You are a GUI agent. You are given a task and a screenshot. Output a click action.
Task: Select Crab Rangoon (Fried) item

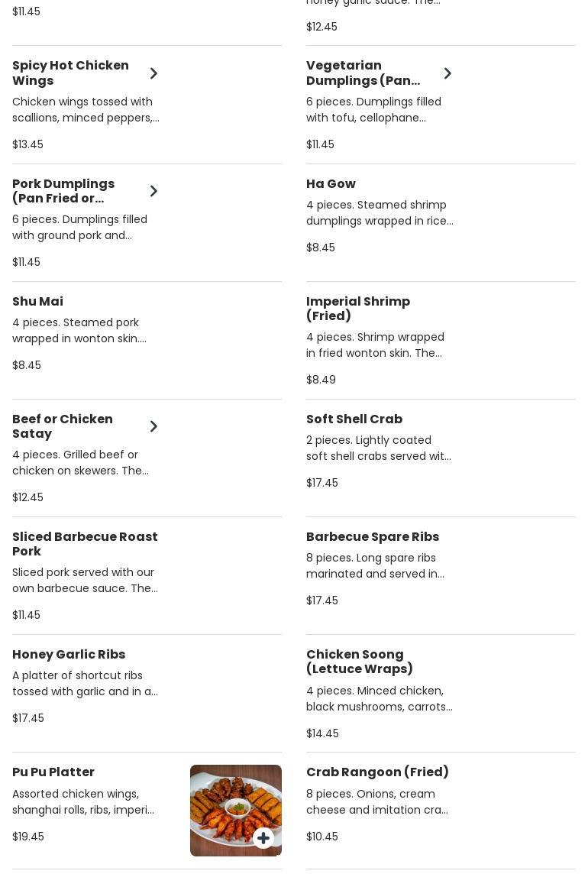[377, 772]
